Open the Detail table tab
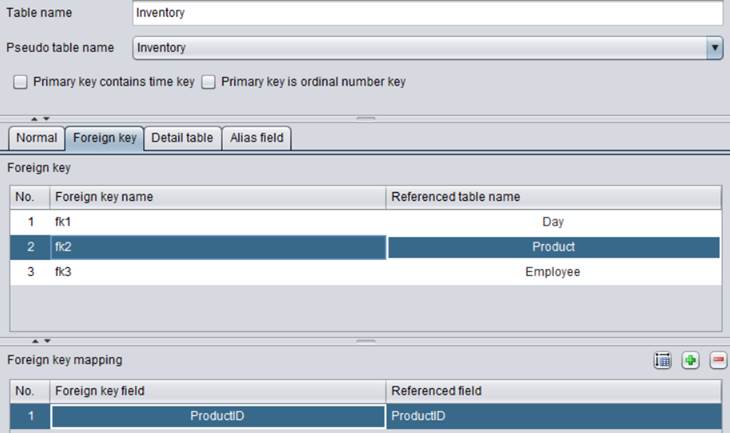This screenshot has width=730, height=433. (182, 138)
